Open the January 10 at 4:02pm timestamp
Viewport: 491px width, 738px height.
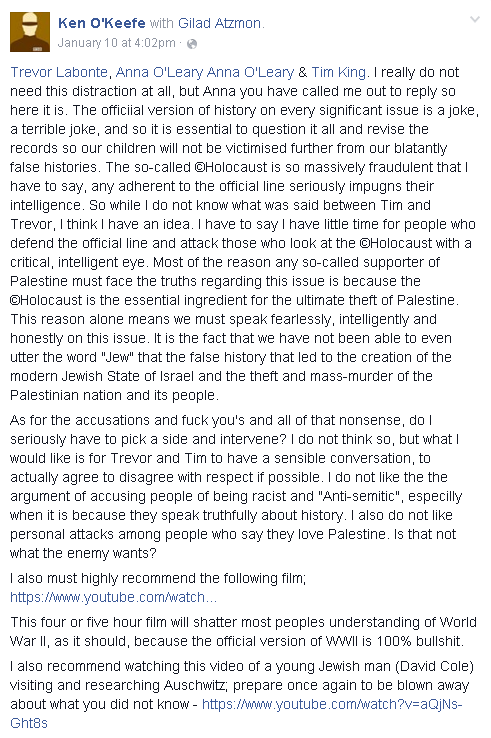pyautogui.click(x=116, y=43)
